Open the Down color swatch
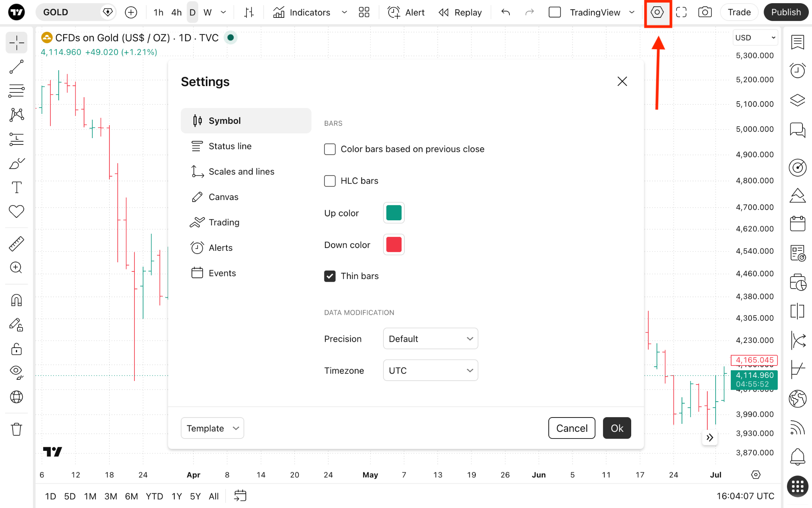812x508 pixels. point(394,244)
